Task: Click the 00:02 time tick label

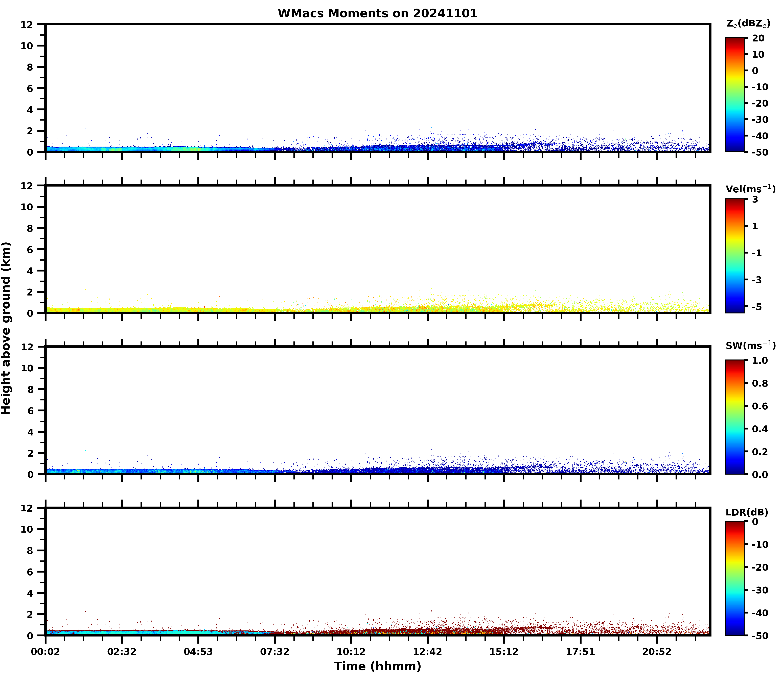Action: (46, 652)
